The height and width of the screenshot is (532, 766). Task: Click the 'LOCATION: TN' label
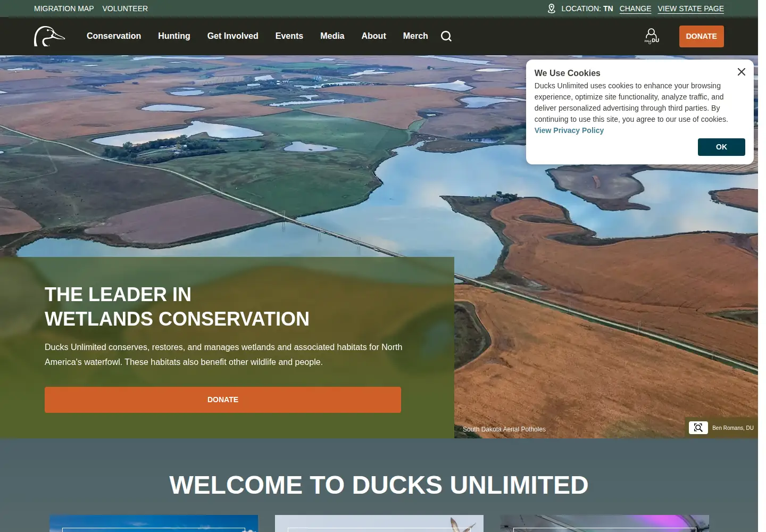587,9
